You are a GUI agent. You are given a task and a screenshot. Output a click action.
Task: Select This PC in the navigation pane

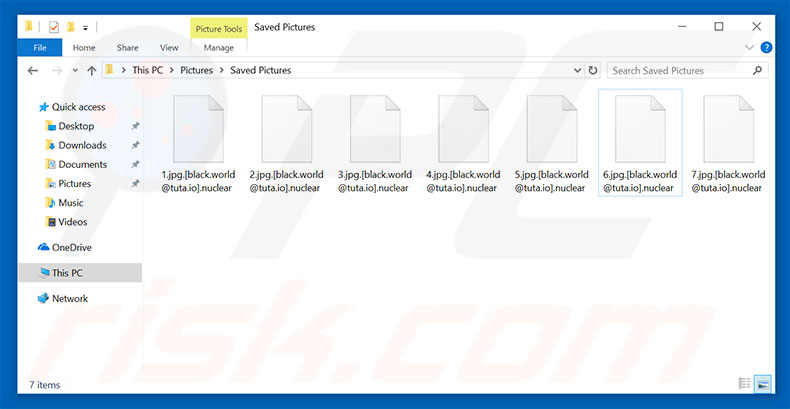80,273
